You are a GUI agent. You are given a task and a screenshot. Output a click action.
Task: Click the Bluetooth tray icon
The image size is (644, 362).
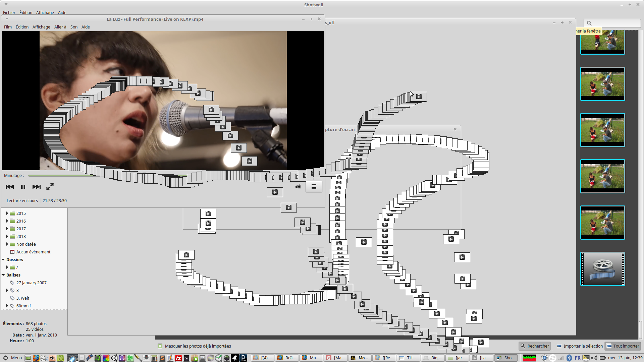tap(569, 358)
